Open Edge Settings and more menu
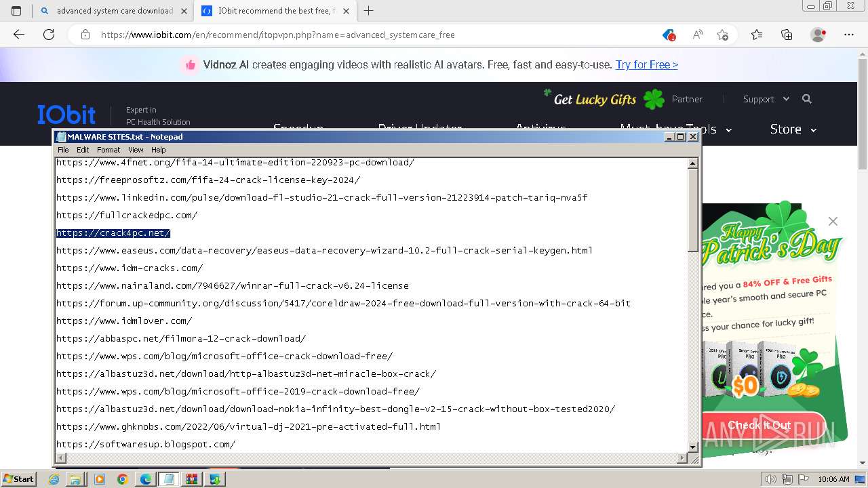 (x=849, y=35)
